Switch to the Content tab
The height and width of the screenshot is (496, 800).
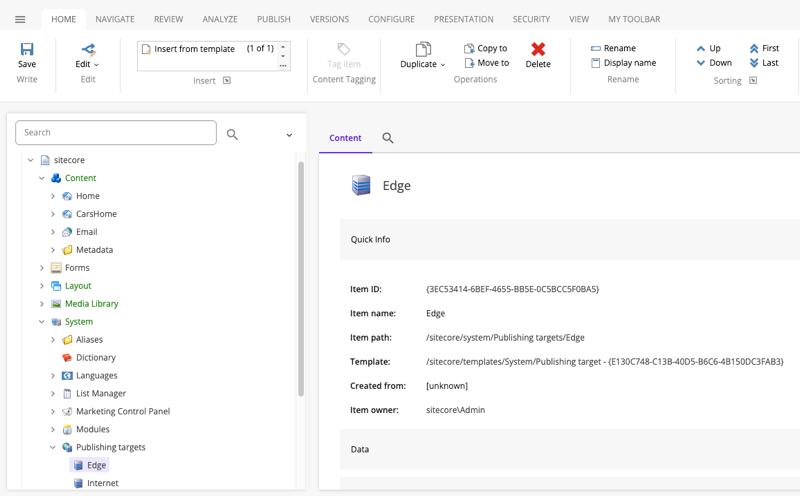coord(345,138)
